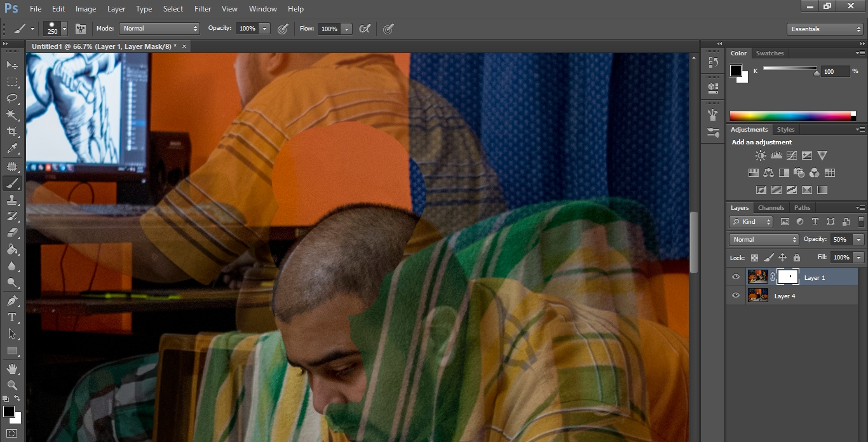
Task: Switch to the Swatches tab
Action: pyautogui.click(x=770, y=53)
